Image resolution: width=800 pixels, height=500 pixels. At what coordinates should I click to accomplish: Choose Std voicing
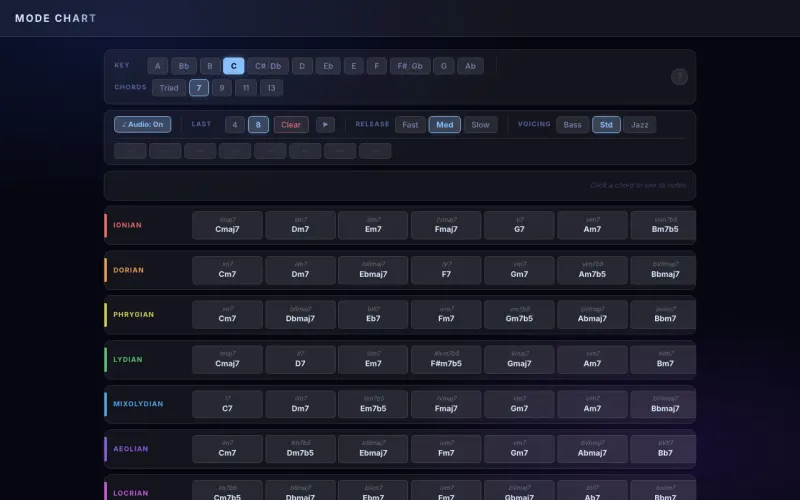(x=606, y=124)
